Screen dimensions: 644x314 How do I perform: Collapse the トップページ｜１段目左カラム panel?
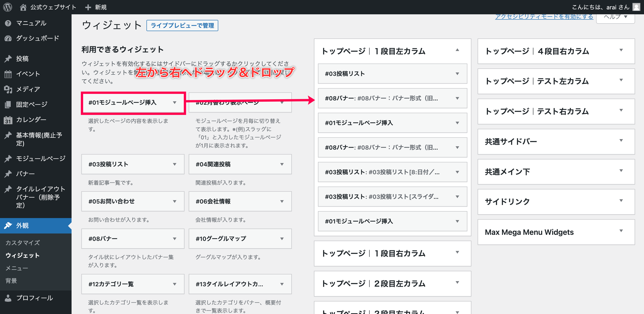(x=457, y=50)
